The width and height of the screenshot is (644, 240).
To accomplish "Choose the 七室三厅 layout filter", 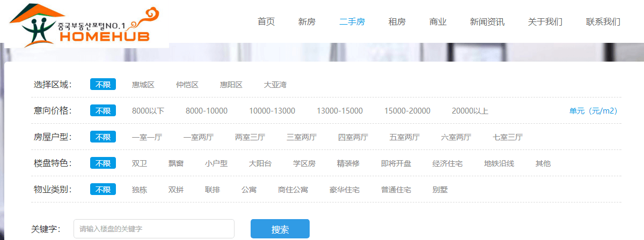I will click(508, 137).
